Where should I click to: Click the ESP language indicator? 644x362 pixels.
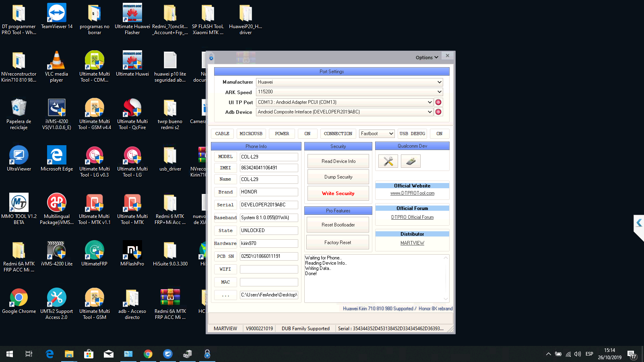(589, 354)
